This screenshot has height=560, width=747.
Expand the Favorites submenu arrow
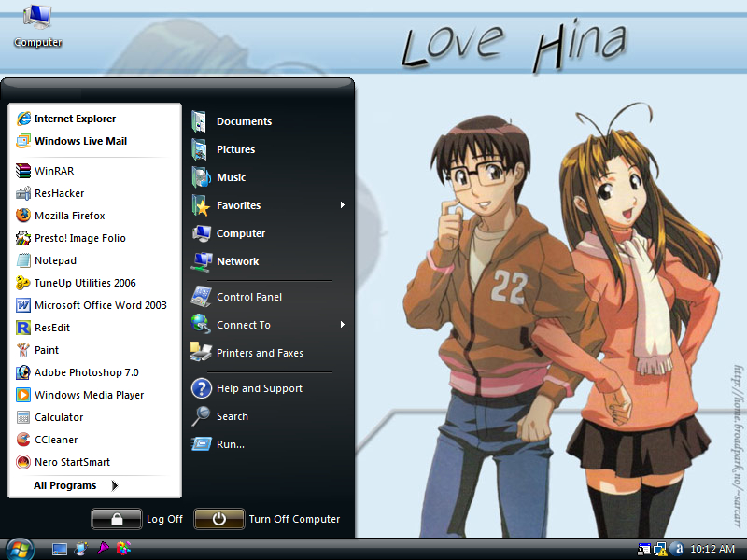342,205
